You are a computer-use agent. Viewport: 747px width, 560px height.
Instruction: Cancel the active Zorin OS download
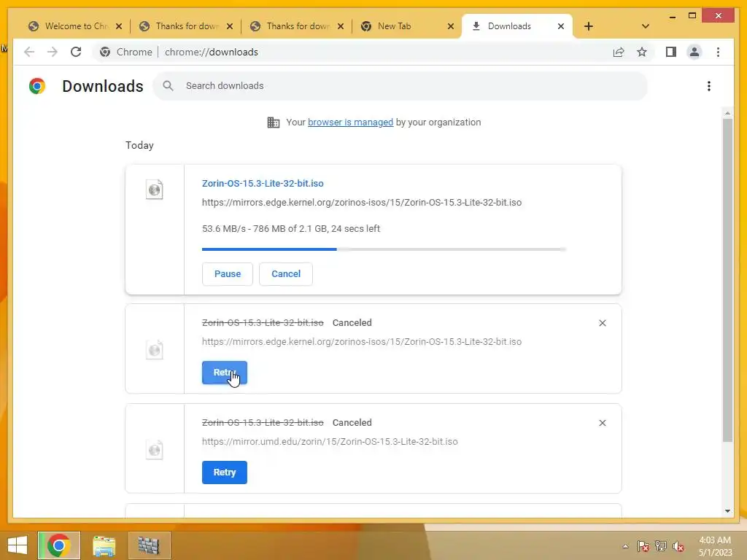click(x=286, y=274)
